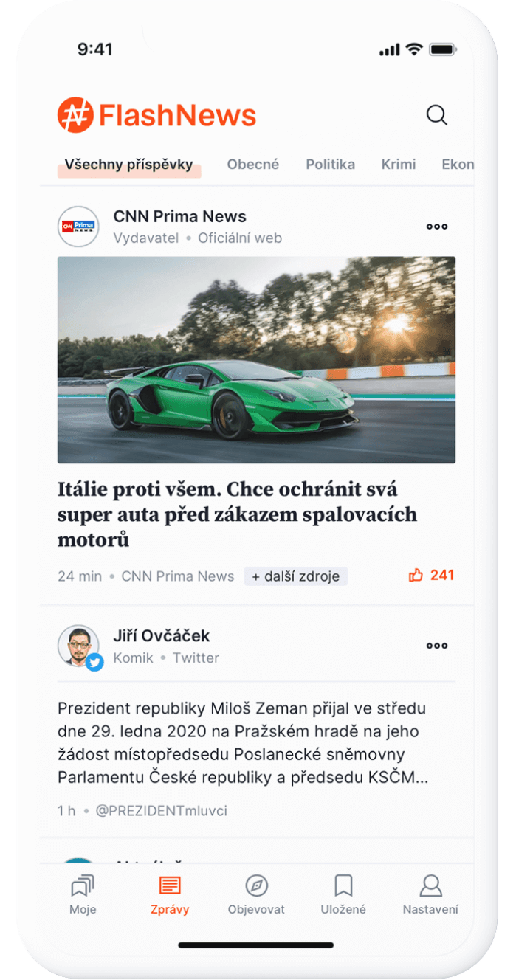The width and height of the screenshot is (516, 980).
Task: Open Jiří Ovčáček post options menu
Action: (x=437, y=646)
